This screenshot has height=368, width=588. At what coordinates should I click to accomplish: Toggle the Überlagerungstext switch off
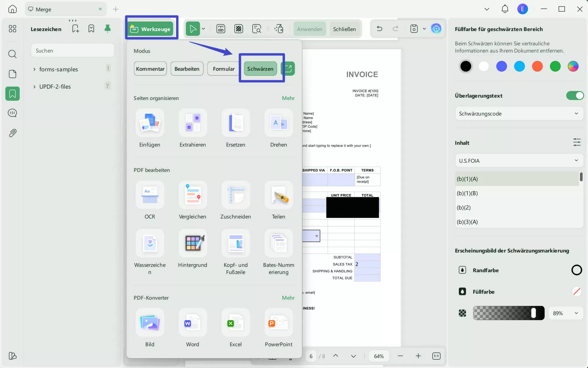[575, 96]
